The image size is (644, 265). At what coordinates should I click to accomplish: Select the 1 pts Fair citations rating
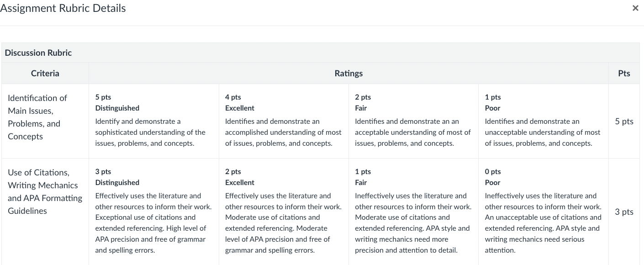[413, 212]
